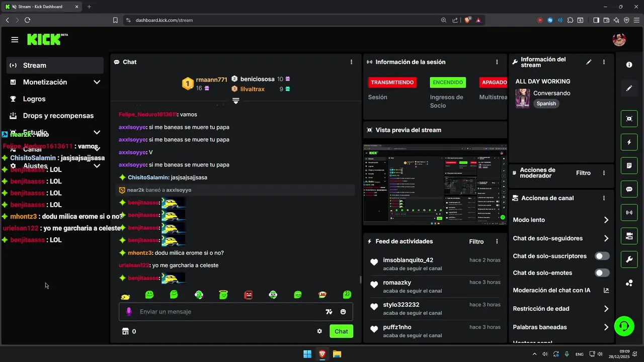Toggle Chat de solo-emotes switch
This screenshot has height=362, width=644.
tap(602, 273)
